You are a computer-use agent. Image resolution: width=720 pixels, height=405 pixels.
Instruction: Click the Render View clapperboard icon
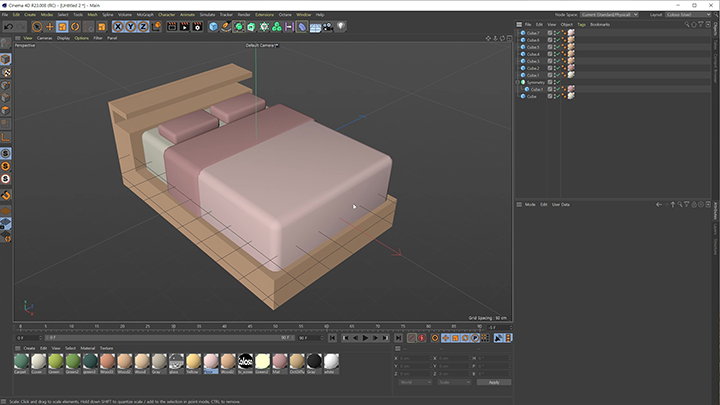172,27
